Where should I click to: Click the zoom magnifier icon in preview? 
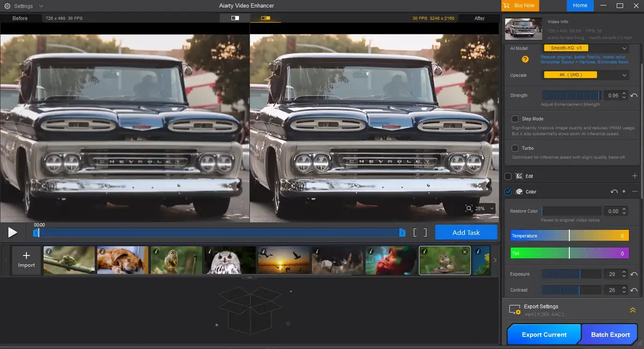pyautogui.click(x=469, y=208)
